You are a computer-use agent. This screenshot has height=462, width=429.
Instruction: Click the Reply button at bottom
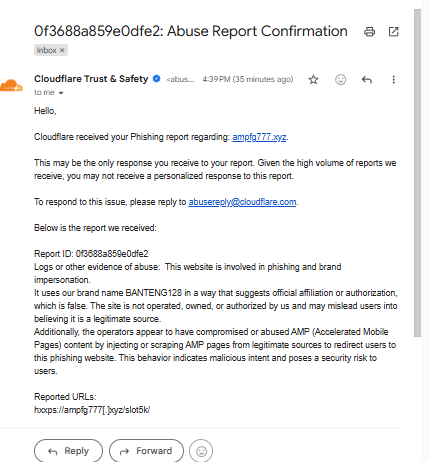[x=68, y=451]
